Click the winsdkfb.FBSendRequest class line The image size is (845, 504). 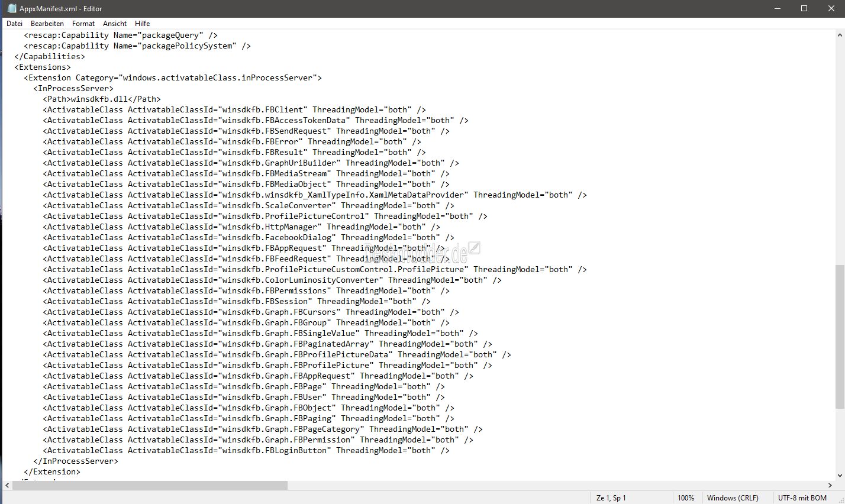[x=246, y=131]
